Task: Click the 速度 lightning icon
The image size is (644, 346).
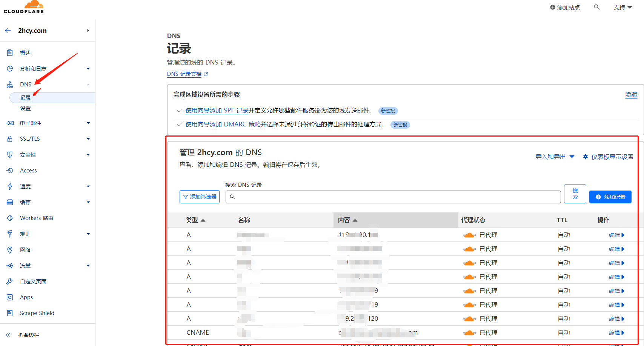Action: click(10, 186)
